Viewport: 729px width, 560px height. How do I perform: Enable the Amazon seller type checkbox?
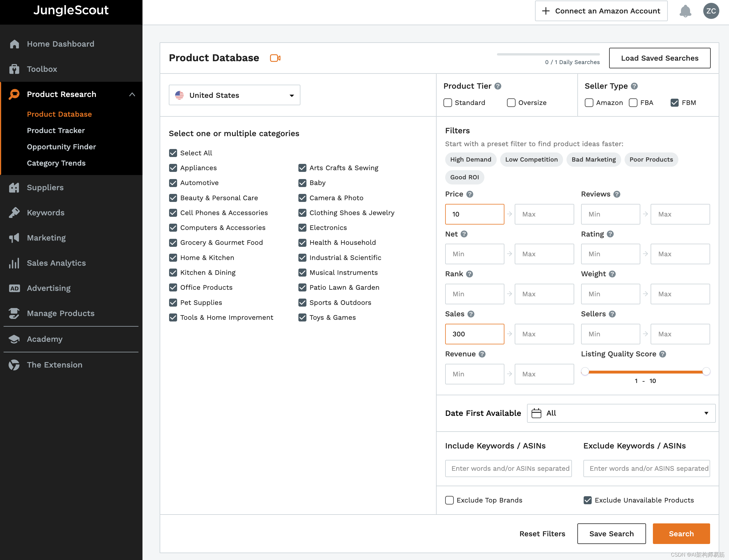pos(589,103)
